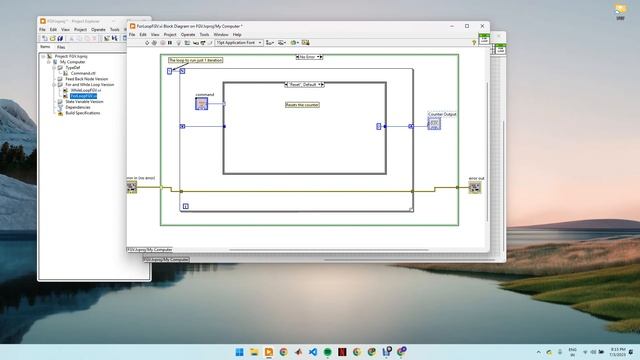Click the left shift register on For Loop
This screenshot has width=640, height=360.
[x=182, y=127]
